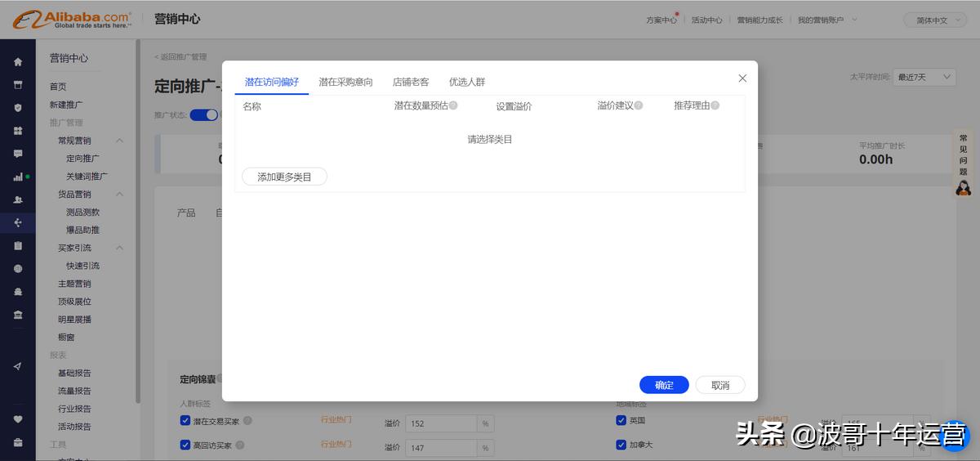The image size is (980, 461).
Task: Open the 简体中文 language selector
Action: coord(934,20)
